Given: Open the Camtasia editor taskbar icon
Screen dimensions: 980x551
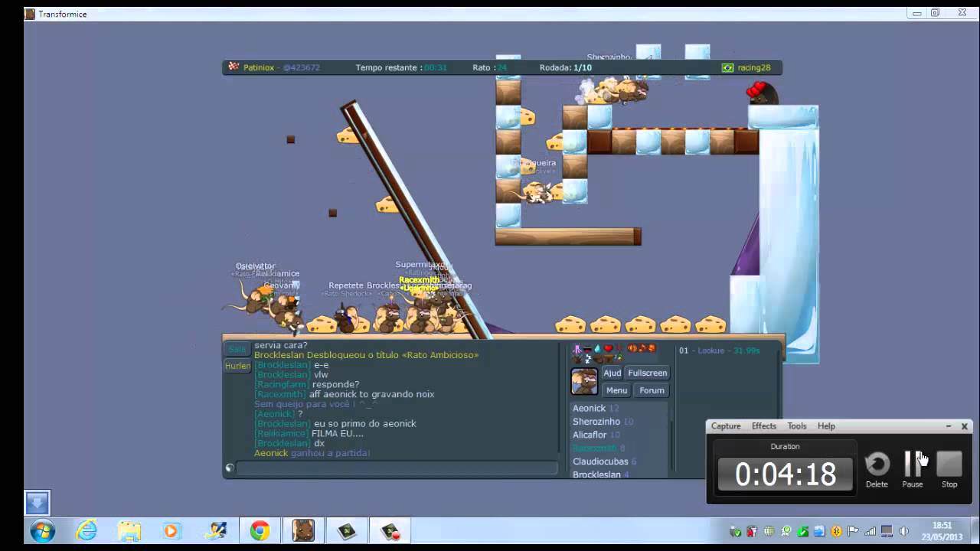Looking at the screenshot, I should click(347, 530).
